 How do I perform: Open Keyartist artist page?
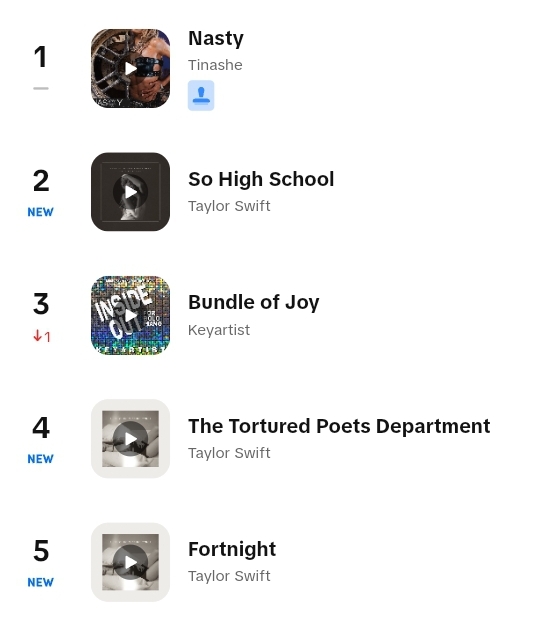click(x=219, y=330)
